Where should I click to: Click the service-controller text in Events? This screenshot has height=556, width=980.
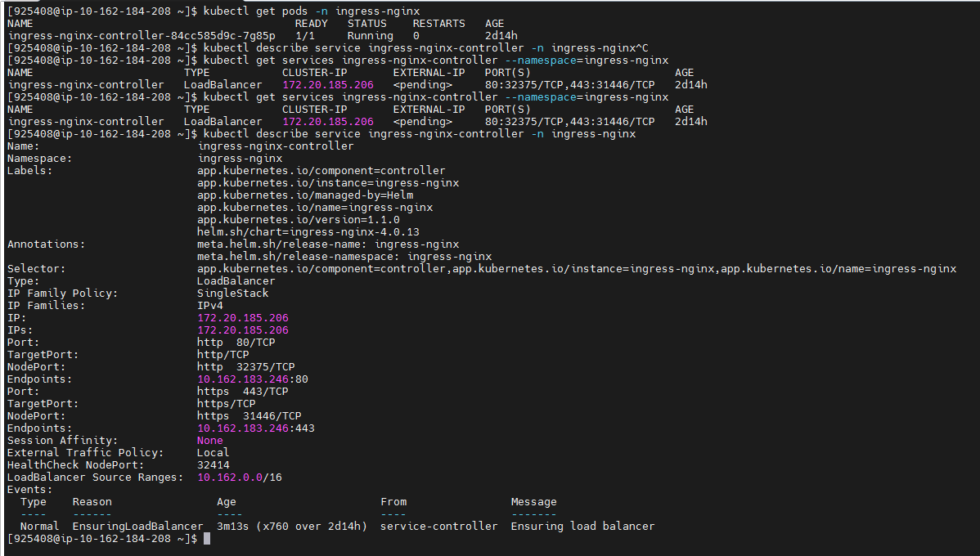click(x=438, y=526)
